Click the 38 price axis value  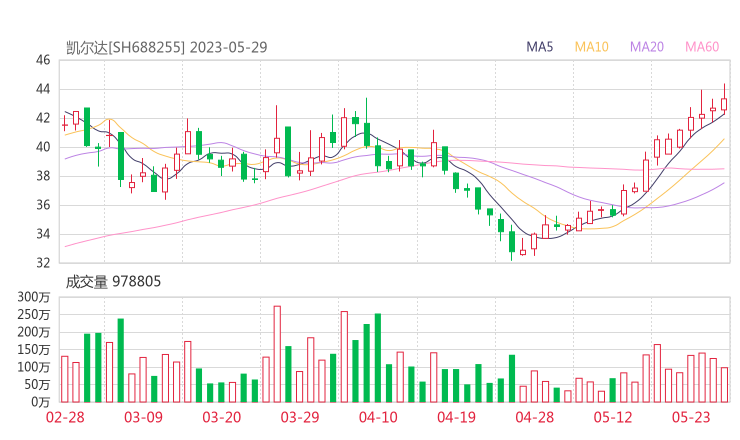point(43,176)
